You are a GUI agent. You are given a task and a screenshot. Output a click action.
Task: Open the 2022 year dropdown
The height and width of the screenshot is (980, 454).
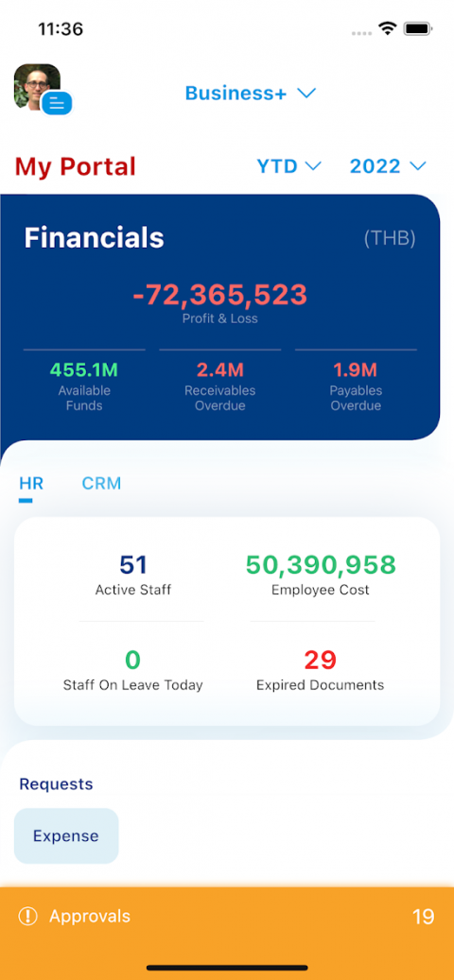point(388,166)
